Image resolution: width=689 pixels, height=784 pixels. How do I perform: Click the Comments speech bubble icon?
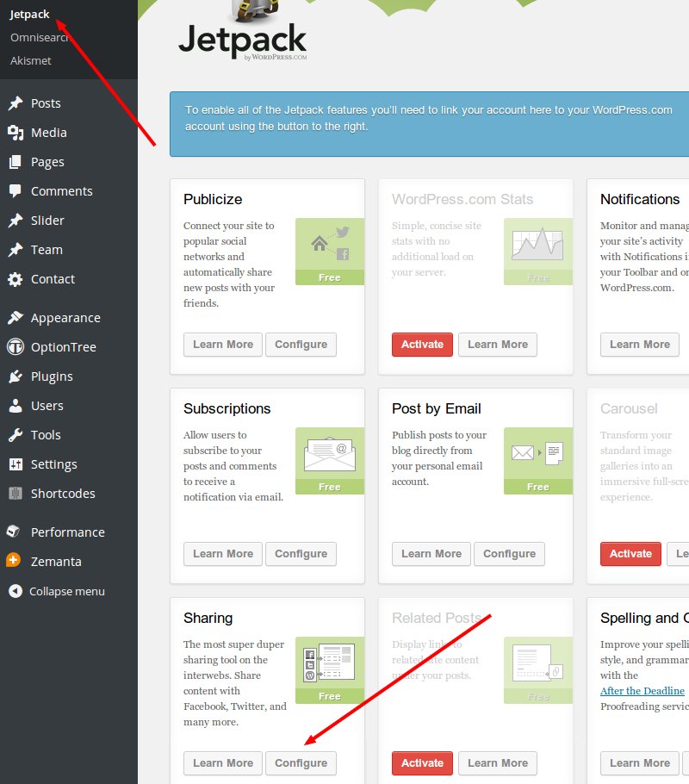point(16,191)
